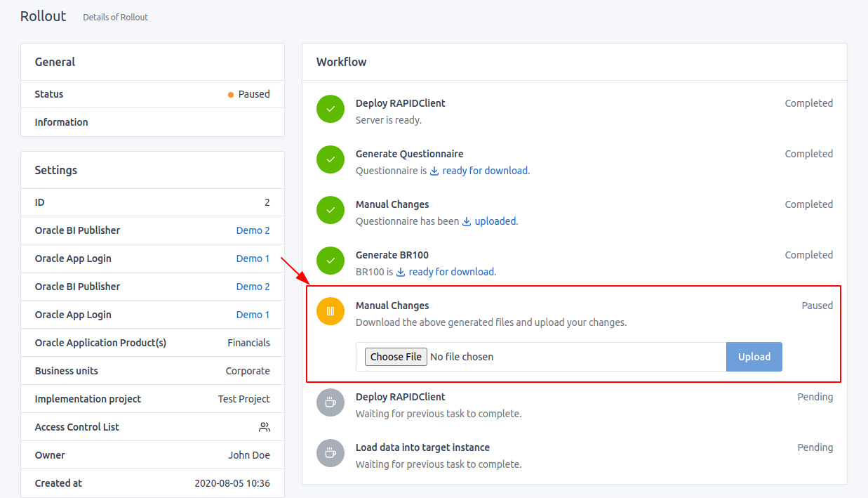Click the gray coffee cup icon for pending Deploy RAPIDClient
Screen dimensions: 868x498
point(330,402)
